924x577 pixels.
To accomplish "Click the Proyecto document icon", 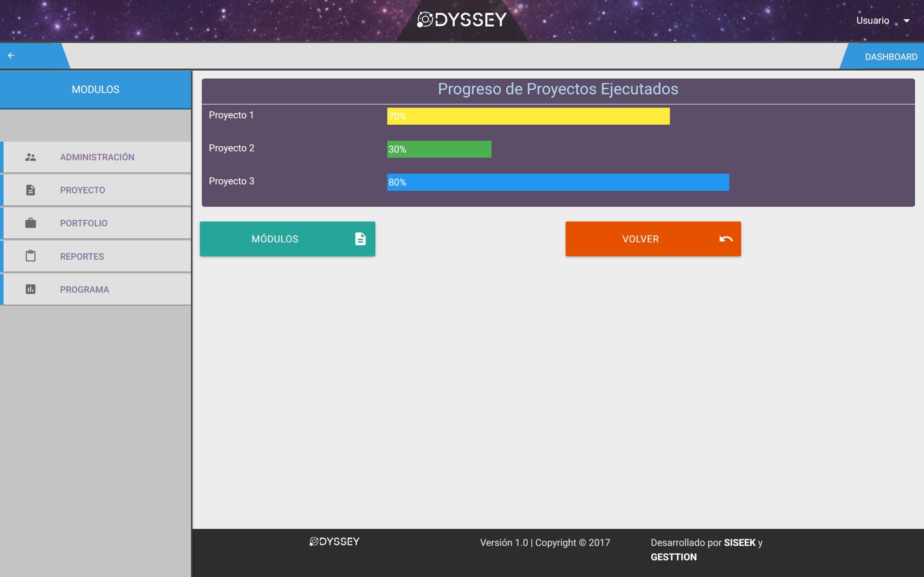I will [x=31, y=190].
